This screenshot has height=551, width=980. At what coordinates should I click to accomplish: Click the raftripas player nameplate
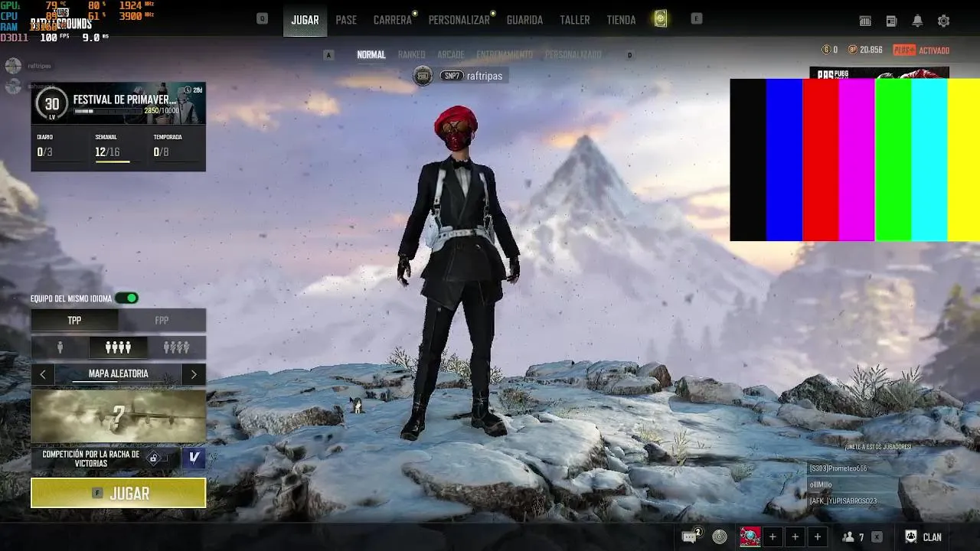tap(473, 76)
